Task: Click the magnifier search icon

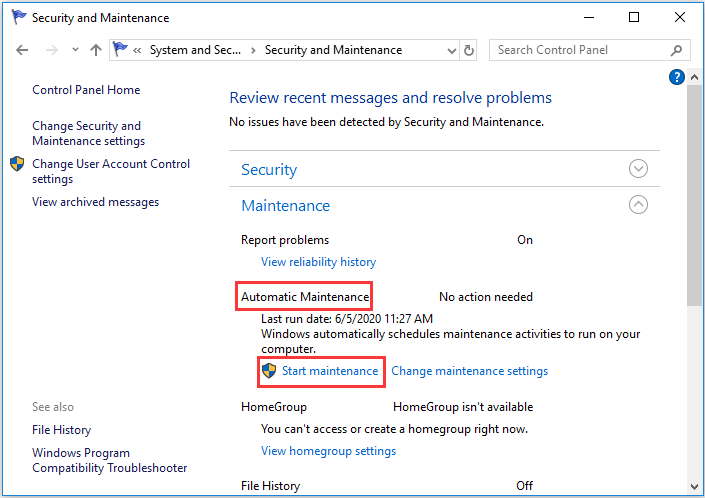Action: 676,50
